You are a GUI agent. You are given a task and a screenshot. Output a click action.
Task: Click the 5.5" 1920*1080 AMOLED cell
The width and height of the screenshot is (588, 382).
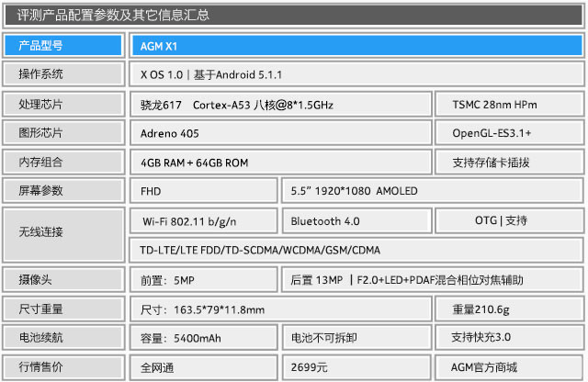432,191
